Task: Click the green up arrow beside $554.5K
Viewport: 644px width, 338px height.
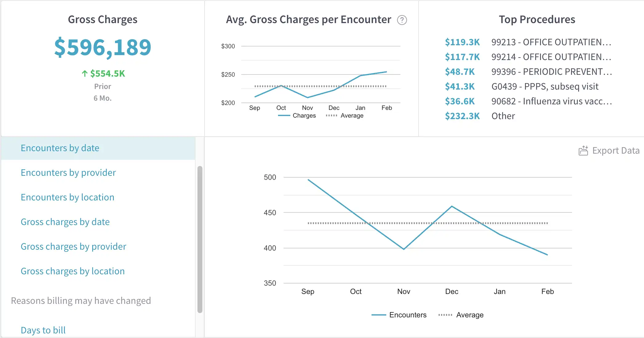Action: click(85, 74)
